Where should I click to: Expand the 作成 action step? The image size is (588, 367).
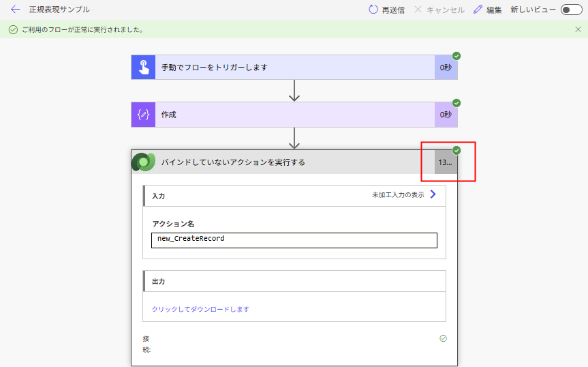[294, 115]
